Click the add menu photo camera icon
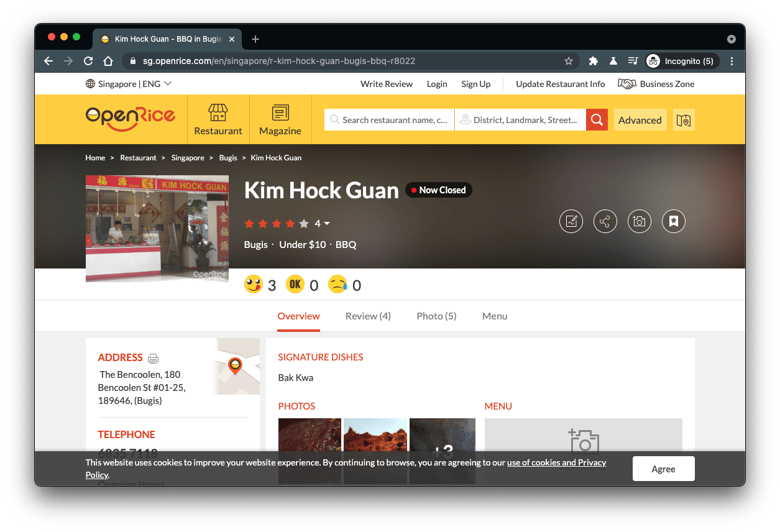Screen dimensions: 780x532 pos(584,441)
